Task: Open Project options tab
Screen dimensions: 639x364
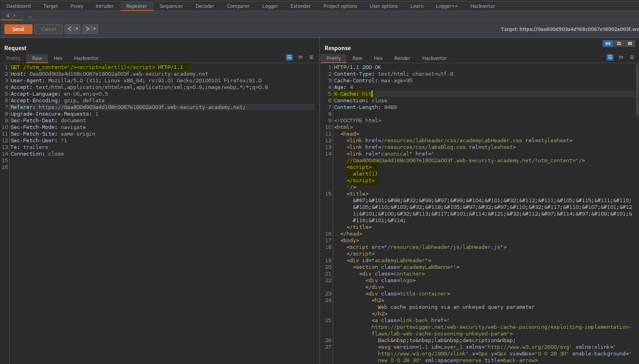Action: 340,6
